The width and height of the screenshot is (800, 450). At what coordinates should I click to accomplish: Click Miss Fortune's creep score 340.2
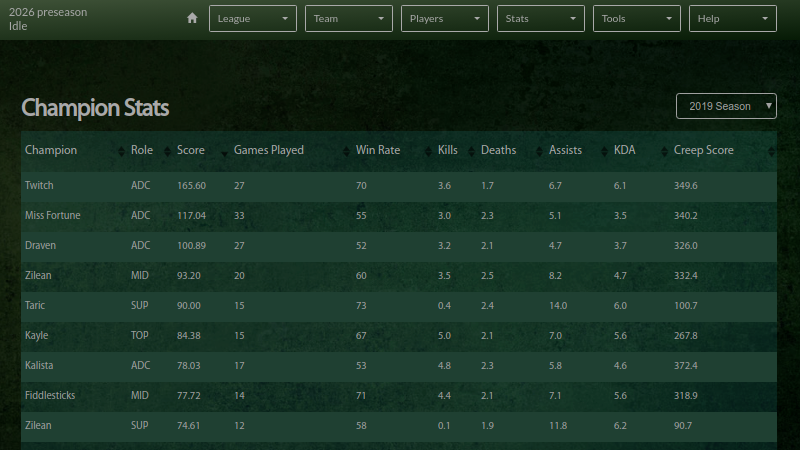pyautogui.click(x=686, y=216)
